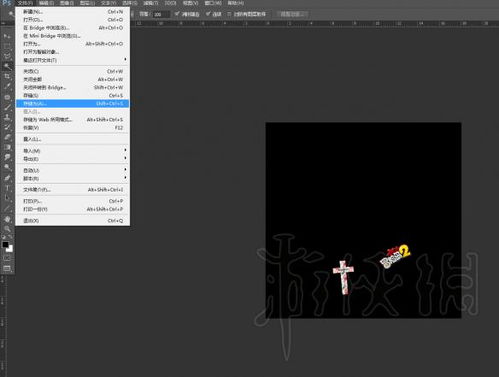Image resolution: width=499 pixels, height=377 pixels.
Task: Choose 打印一份(Y) print one copy
Action: [x=73, y=209]
